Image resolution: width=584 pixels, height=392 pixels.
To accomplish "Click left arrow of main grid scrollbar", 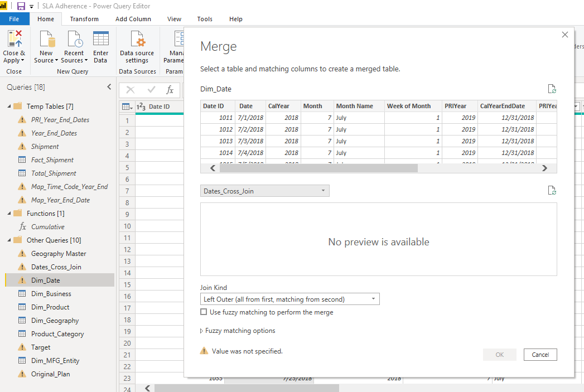I will click(147, 388).
